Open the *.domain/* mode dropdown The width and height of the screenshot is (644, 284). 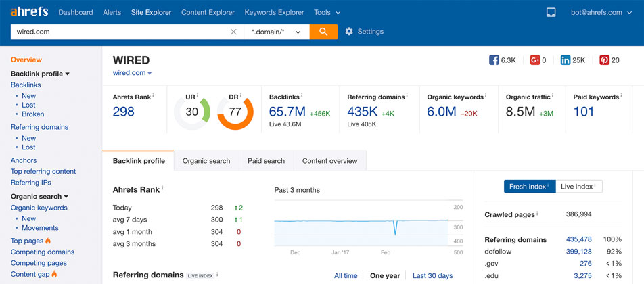[276, 32]
